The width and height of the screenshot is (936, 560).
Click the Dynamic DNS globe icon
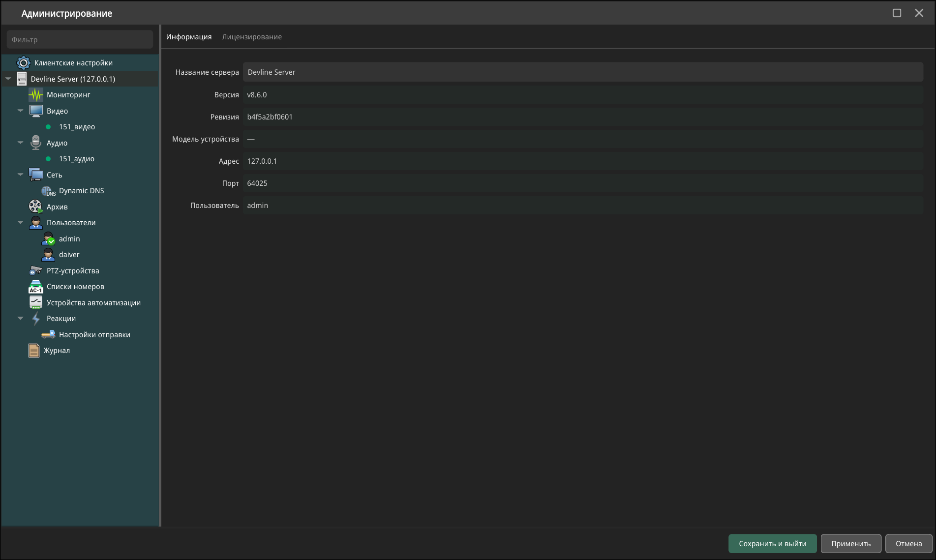(x=48, y=191)
